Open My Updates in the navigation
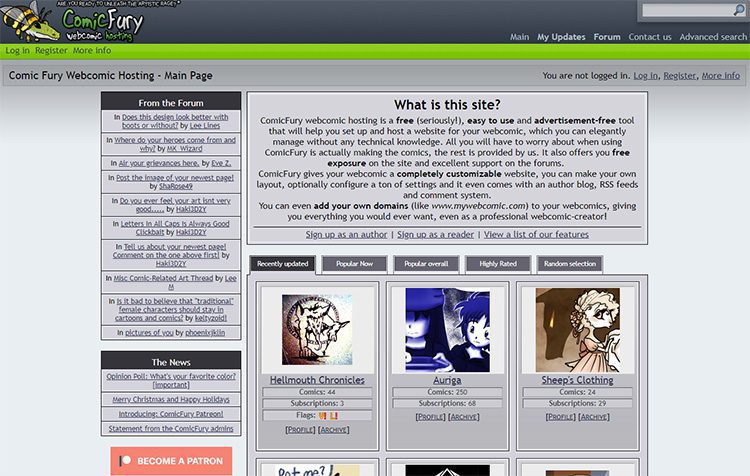The width and height of the screenshot is (750, 476). coord(561,37)
